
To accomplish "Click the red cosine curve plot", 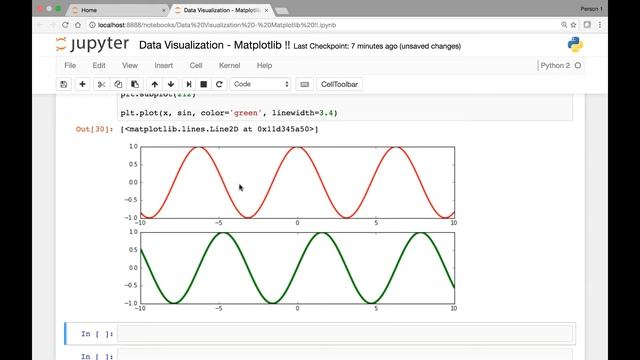I will point(298,182).
